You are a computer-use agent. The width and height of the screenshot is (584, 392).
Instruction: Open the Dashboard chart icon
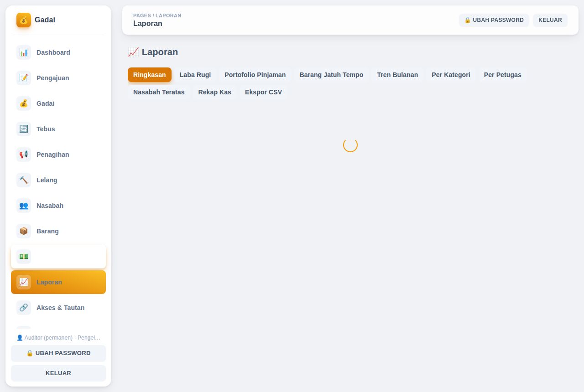pos(24,52)
